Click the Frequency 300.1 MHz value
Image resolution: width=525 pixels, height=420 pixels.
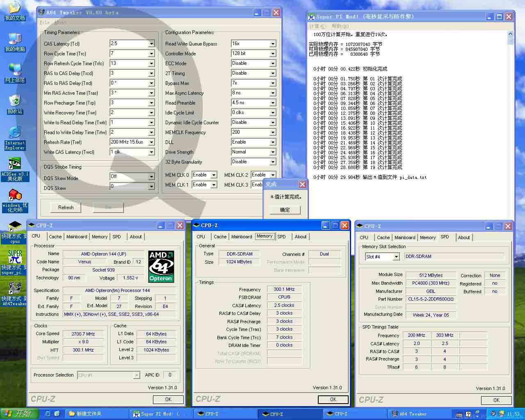click(284, 289)
